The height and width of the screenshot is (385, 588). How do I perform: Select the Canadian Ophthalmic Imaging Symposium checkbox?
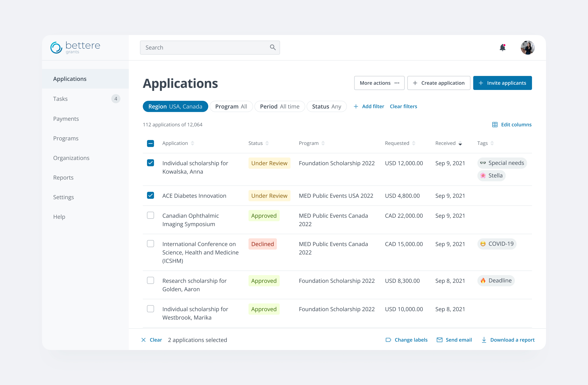tap(150, 215)
